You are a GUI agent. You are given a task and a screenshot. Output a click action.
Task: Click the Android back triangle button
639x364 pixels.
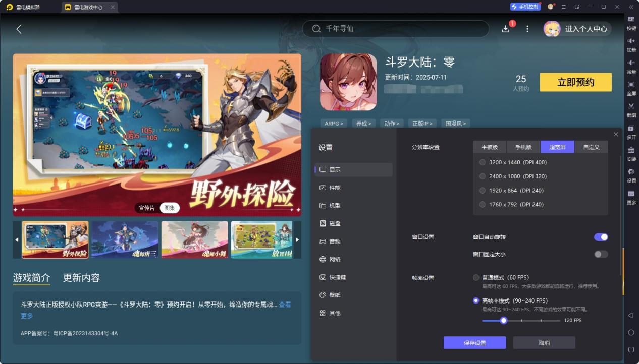pyautogui.click(x=631, y=315)
